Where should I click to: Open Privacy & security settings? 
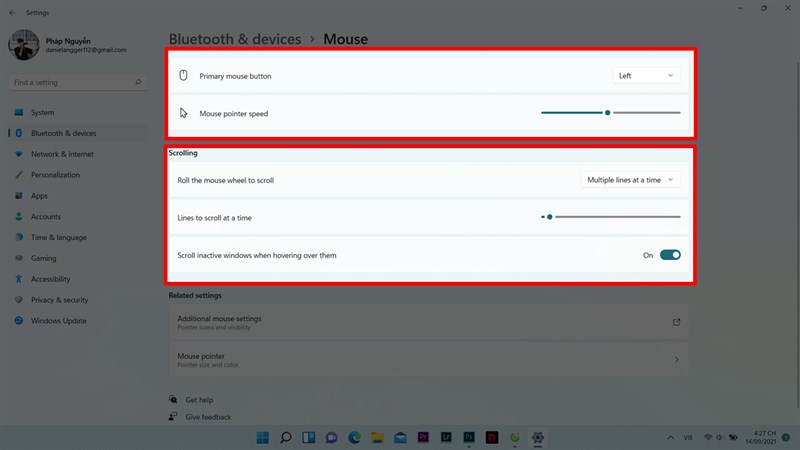tap(78, 300)
